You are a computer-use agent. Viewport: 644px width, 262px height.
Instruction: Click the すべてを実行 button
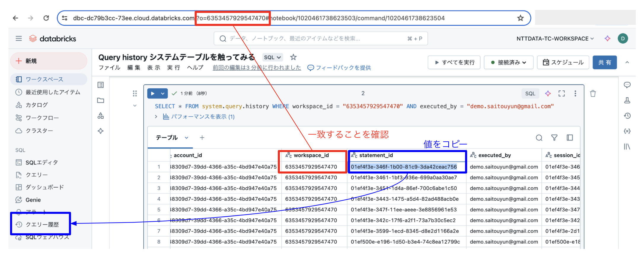(454, 62)
